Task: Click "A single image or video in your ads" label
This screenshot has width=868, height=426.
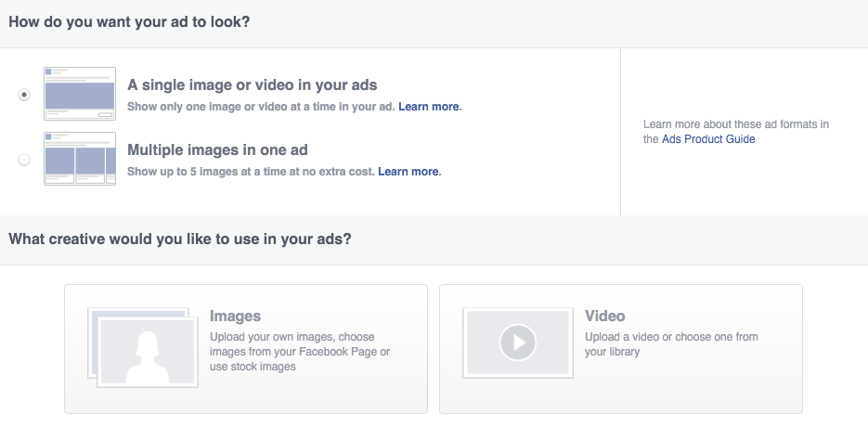Action: (252, 85)
